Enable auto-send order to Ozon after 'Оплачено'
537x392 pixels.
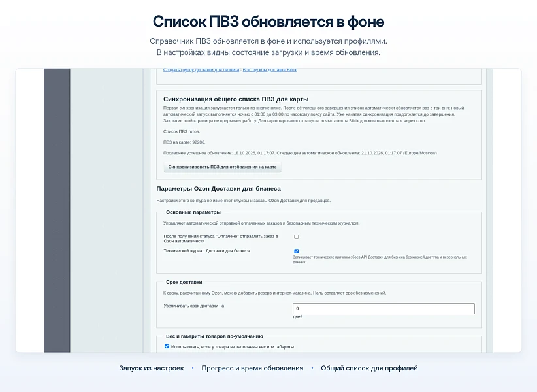click(x=296, y=237)
